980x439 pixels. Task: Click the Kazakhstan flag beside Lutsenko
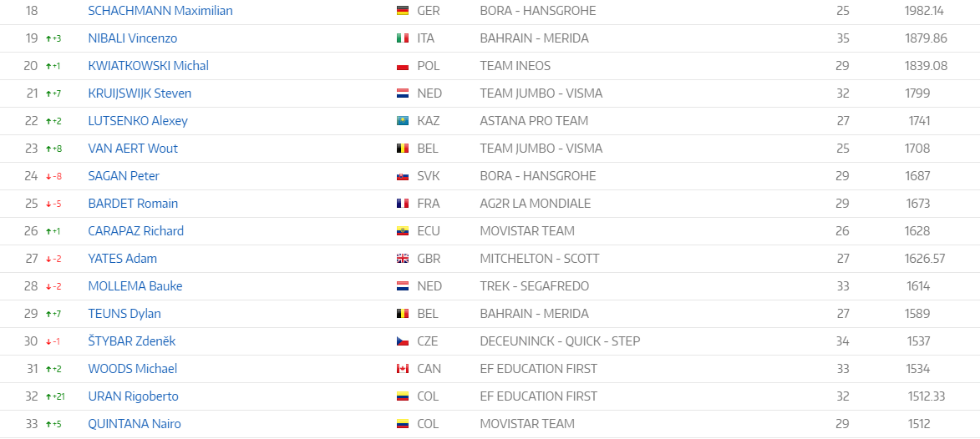coord(403,120)
